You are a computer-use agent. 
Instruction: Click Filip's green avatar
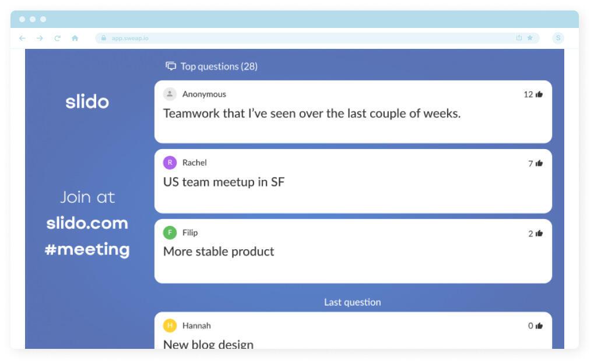coord(170,233)
